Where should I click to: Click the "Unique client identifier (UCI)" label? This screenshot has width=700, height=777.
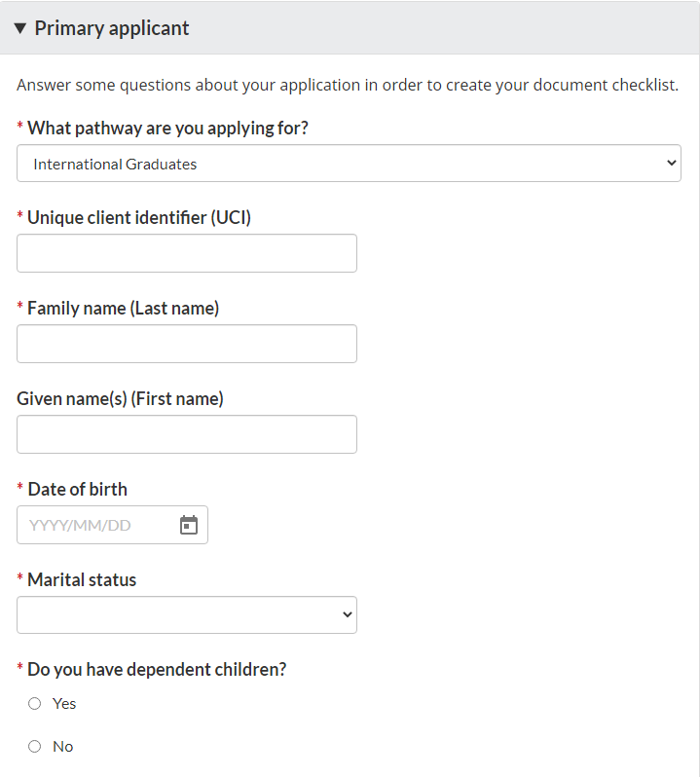pos(139,218)
